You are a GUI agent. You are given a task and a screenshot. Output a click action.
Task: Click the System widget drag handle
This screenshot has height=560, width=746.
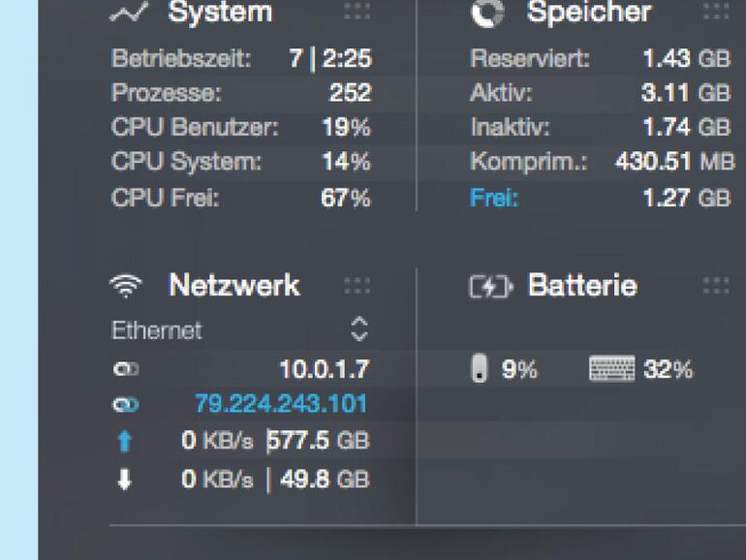pyautogui.click(x=357, y=13)
